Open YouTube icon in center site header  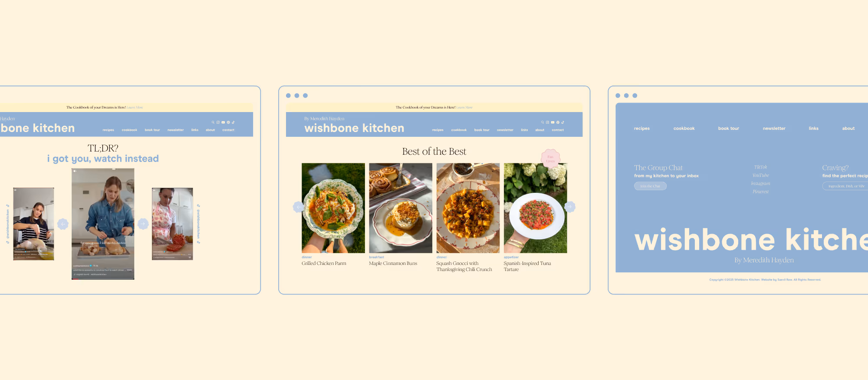tap(553, 122)
